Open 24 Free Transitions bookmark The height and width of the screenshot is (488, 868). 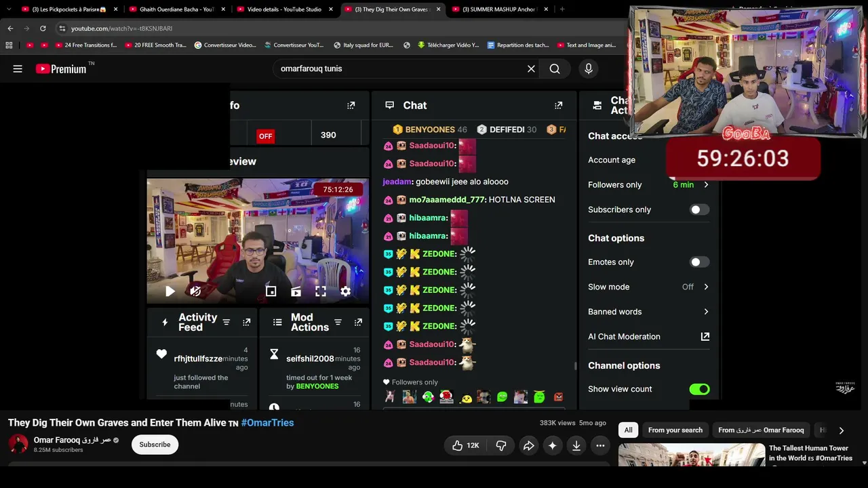(x=85, y=45)
